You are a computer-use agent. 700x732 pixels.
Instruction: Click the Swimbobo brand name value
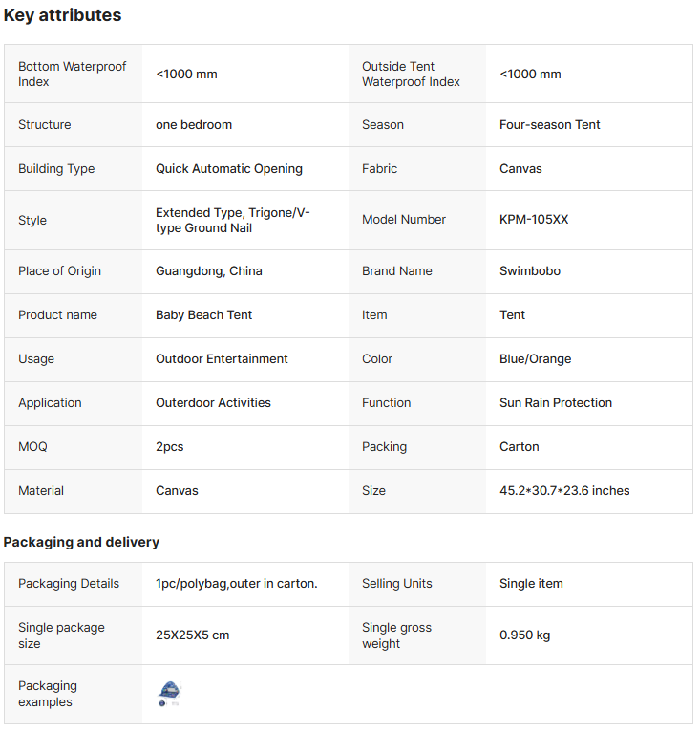coord(530,271)
